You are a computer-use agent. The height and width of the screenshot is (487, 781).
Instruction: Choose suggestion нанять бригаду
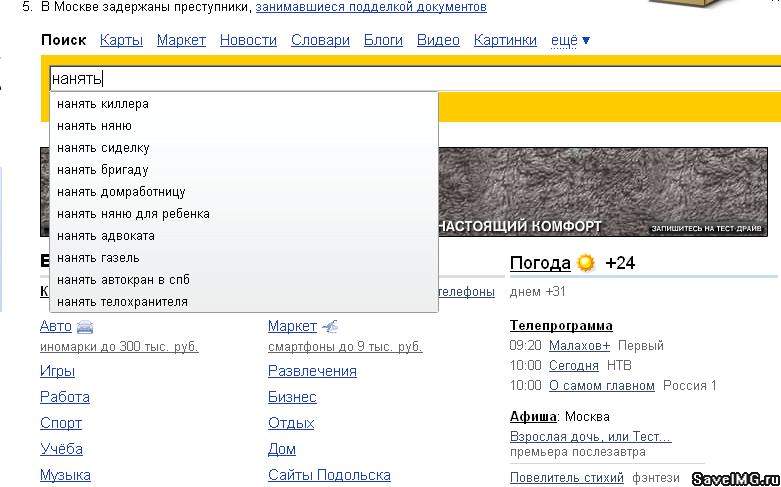[244, 170]
